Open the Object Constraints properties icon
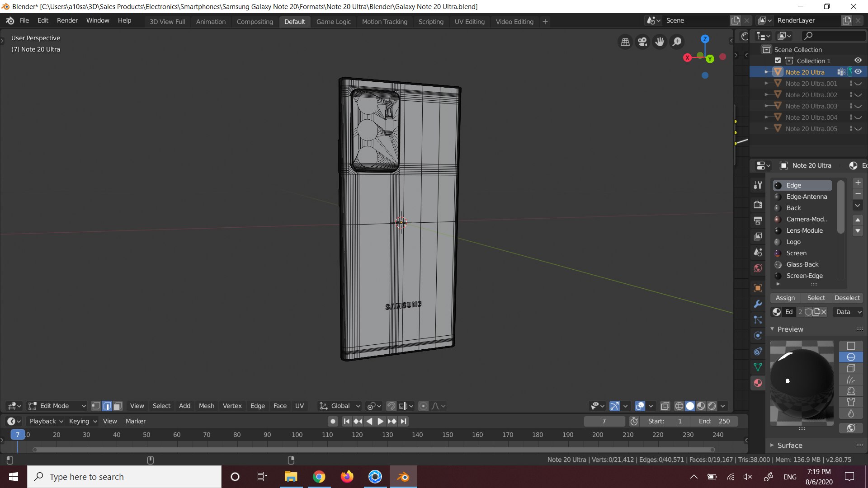This screenshot has width=868, height=488. coord(758,351)
